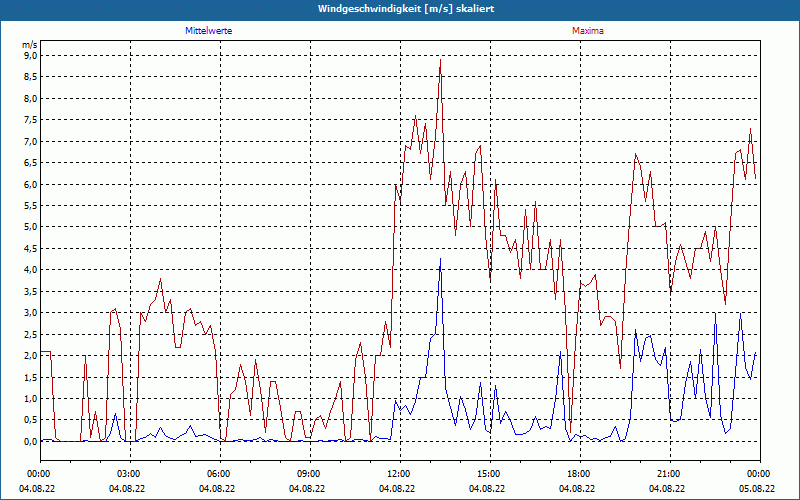Select the '21:00' time axis label
Screen dimensions: 800x500
pyautogui.click(x=667, y=474)
